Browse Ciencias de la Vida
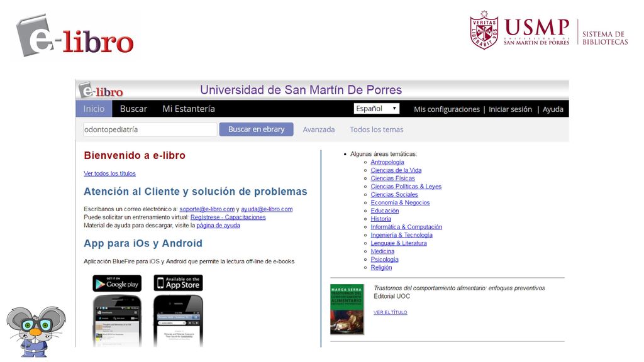Screen dimensions: 644x362 396,170
